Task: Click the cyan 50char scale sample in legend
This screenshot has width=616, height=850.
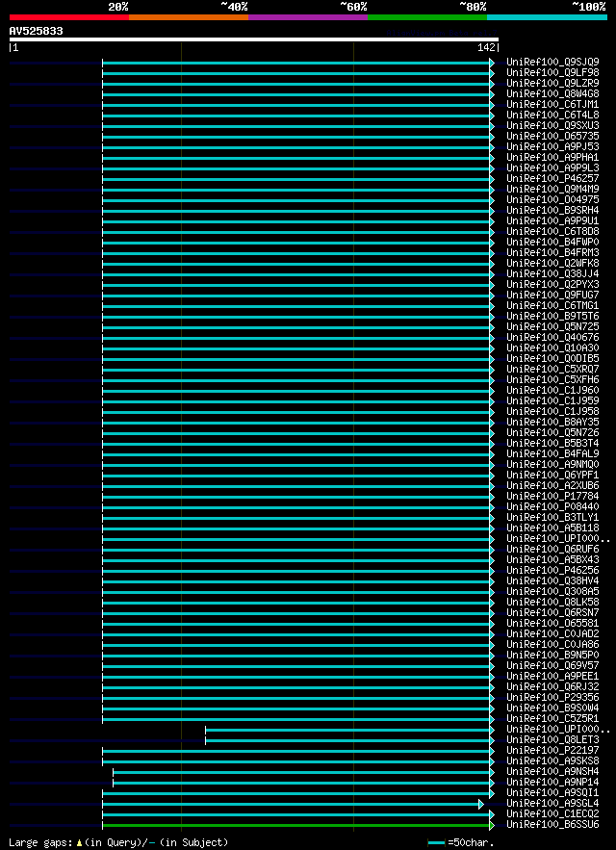Action: pyautogui.click(x=437, y=843)
